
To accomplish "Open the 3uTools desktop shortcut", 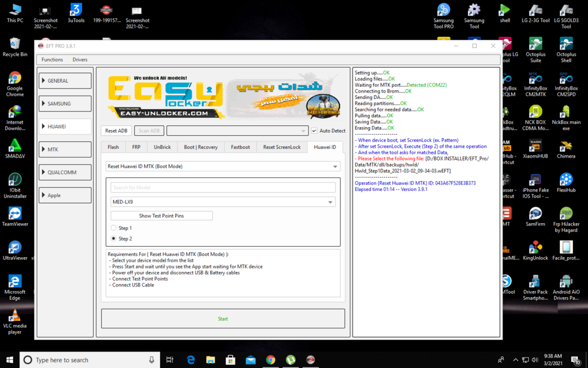I will coord(76,13).
